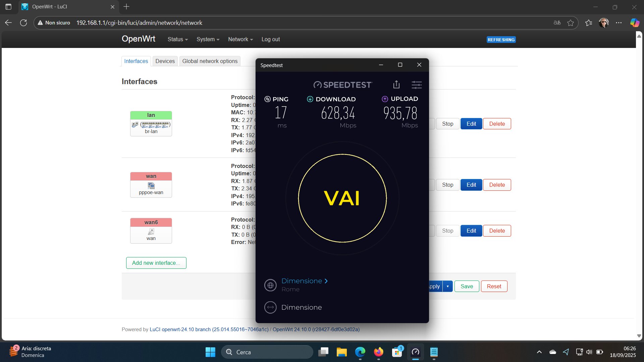
Task: Open the Speedtest settings sliders icon
Action: click(x=417, y=85)
